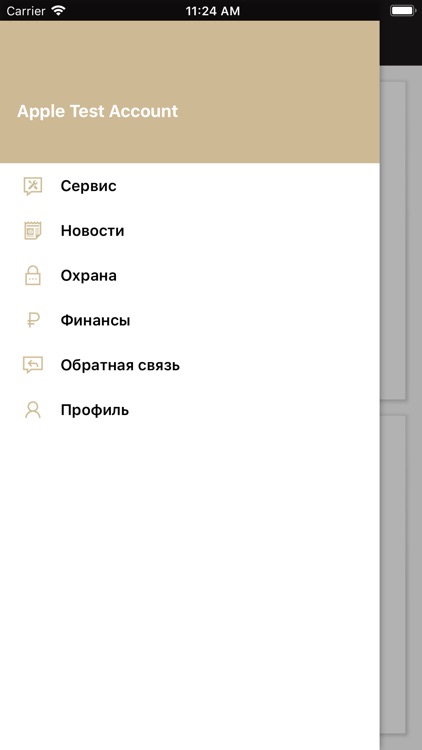Click the 11:24 AM clock
The image size is (422, 750).
click(x=212, y=11)
